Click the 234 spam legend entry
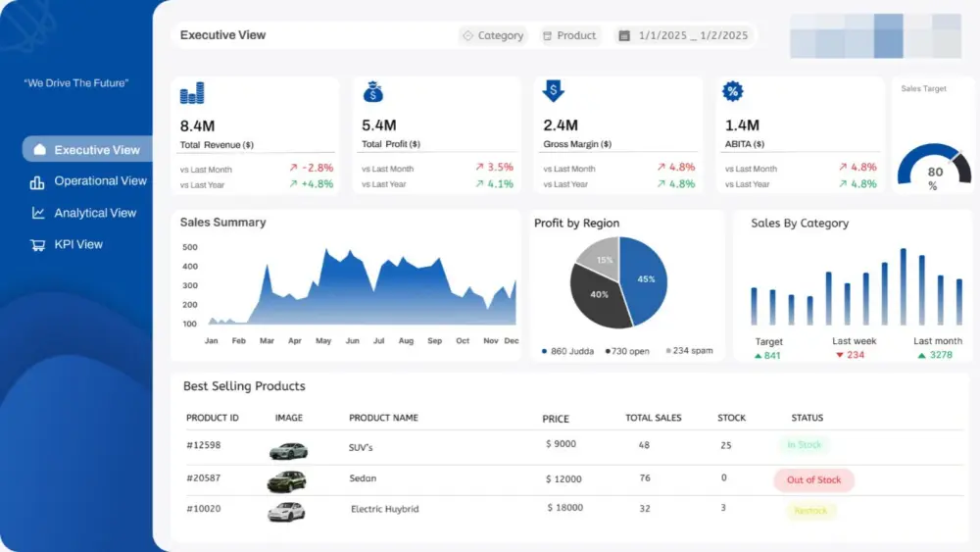Image resolution: width=980 pixels, height=552 pixels. [689, 351]
